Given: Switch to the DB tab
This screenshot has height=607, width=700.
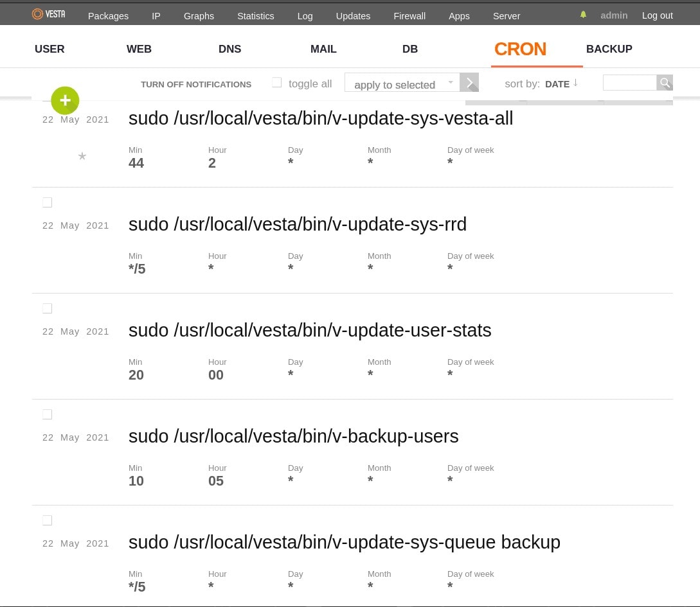Looking at the screenshot, I should (410, 49).
